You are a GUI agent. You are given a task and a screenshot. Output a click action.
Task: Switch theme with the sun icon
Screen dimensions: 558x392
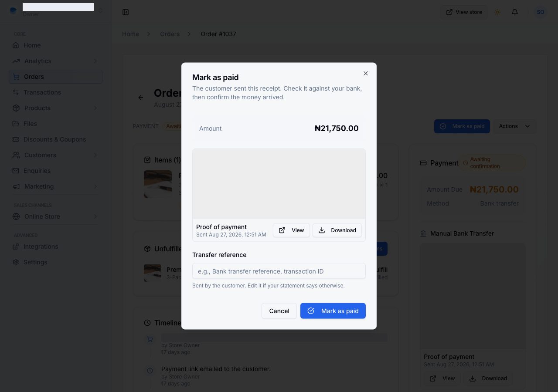tap(497, 12)
